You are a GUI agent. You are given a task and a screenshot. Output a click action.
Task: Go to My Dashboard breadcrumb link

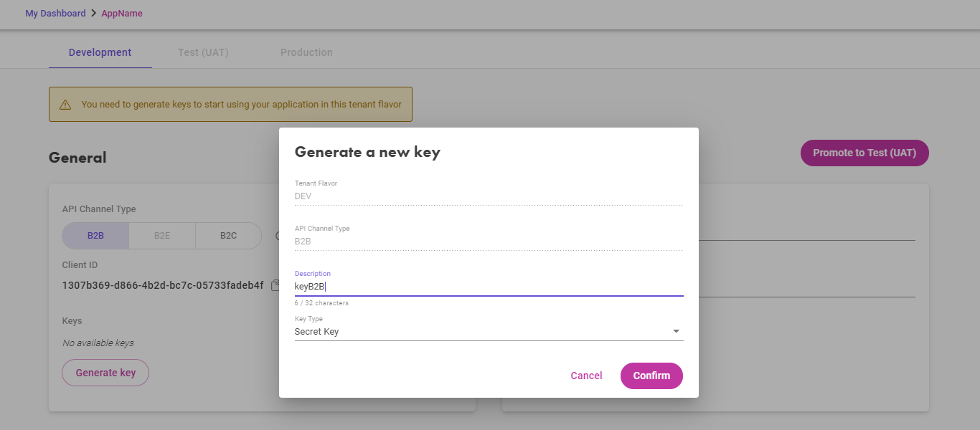[x=55, y=14]
